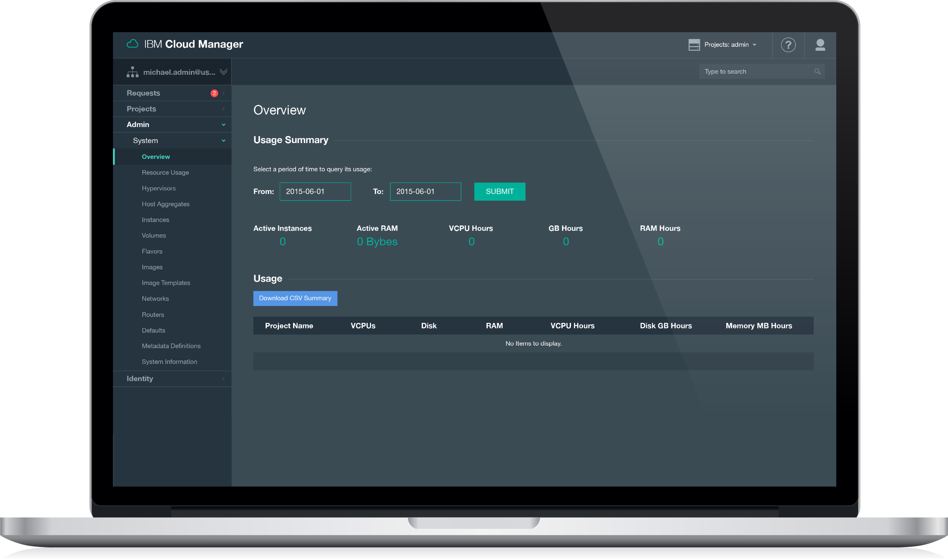The height and width of the screenshot is (560, 948).
Task: Click the search magnifier icon
Action: coord(817,71)
